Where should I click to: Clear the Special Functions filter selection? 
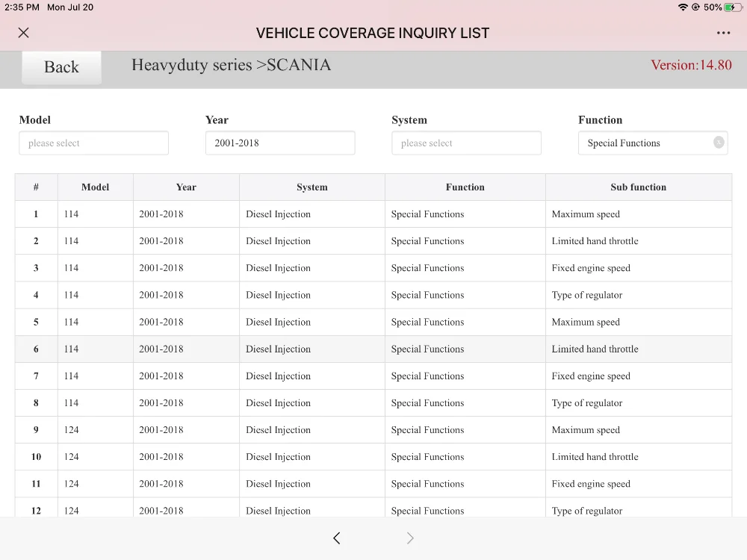(719, 143)
